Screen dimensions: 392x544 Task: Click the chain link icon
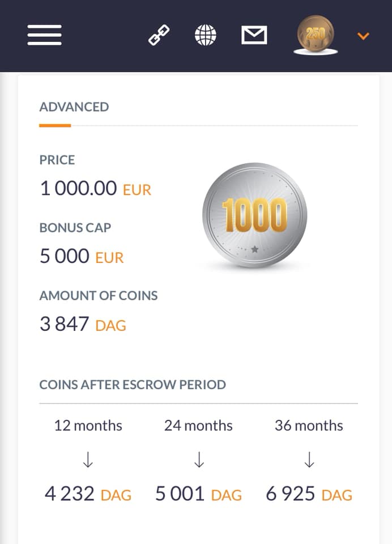tap(159, 36)
